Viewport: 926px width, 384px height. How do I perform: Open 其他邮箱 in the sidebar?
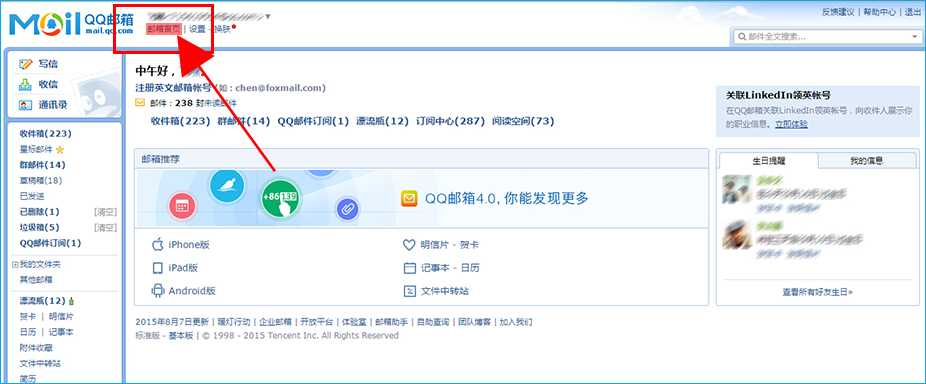tap(36, 279)
